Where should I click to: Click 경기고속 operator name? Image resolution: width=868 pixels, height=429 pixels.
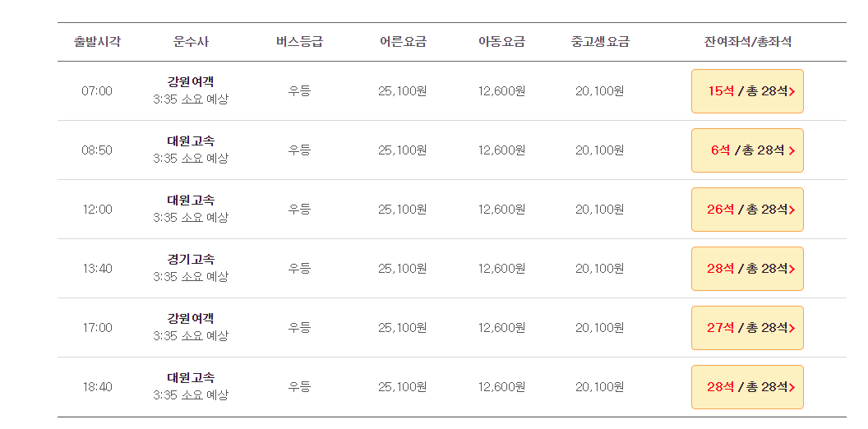[191, 260]
